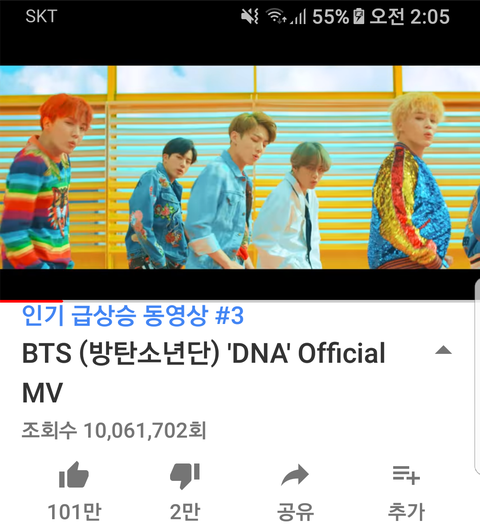Tap the muted sound status icon
Image resolution: width=480 pixels, height=529 pixels.
click(x=250, y=16)
